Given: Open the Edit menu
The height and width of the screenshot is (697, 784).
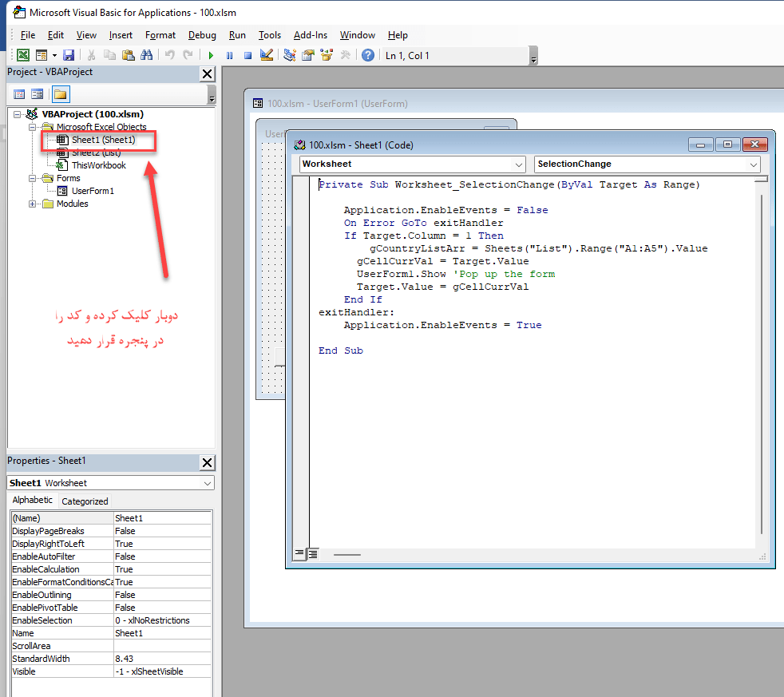Looking at the screenshot, I should tap(56, 35).
